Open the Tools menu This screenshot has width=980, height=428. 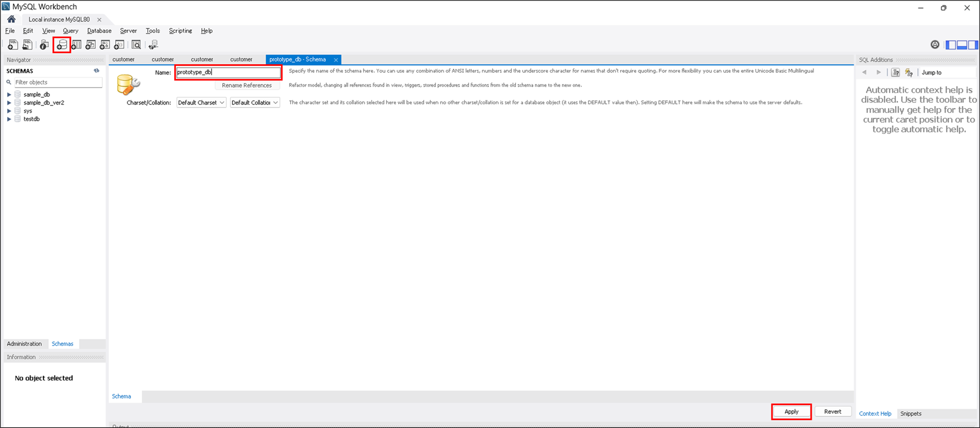[x=153, y=31]
